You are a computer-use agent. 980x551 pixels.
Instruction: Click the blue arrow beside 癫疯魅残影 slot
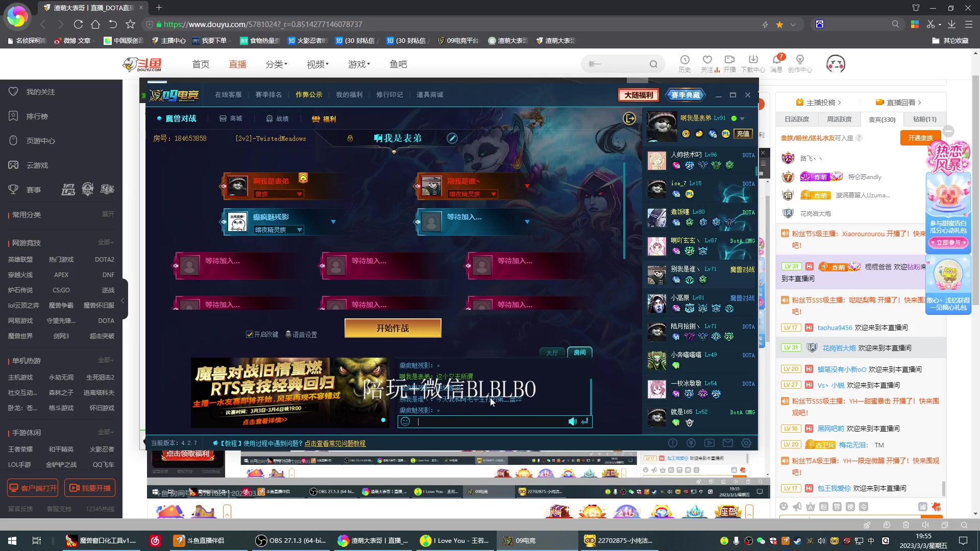click(333, 221)
